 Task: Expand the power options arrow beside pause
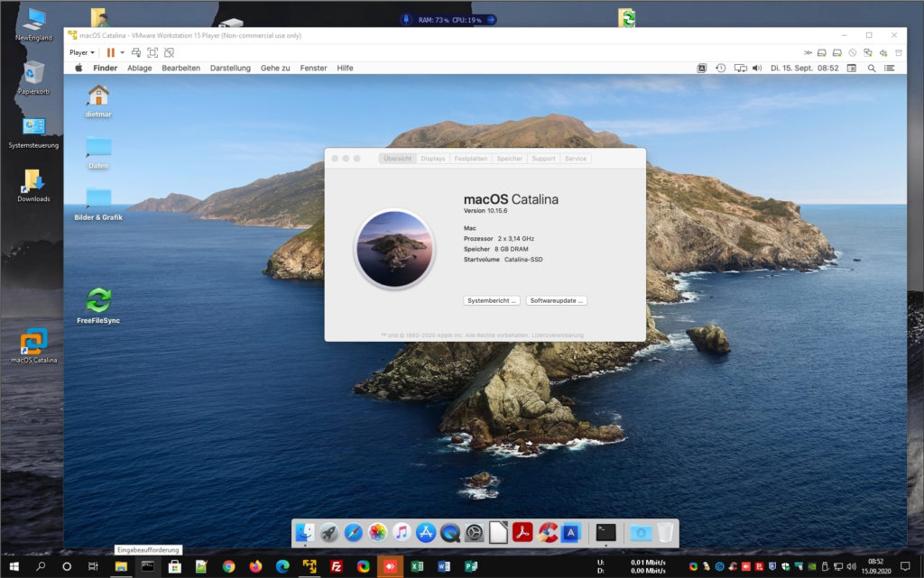[123, 52]
